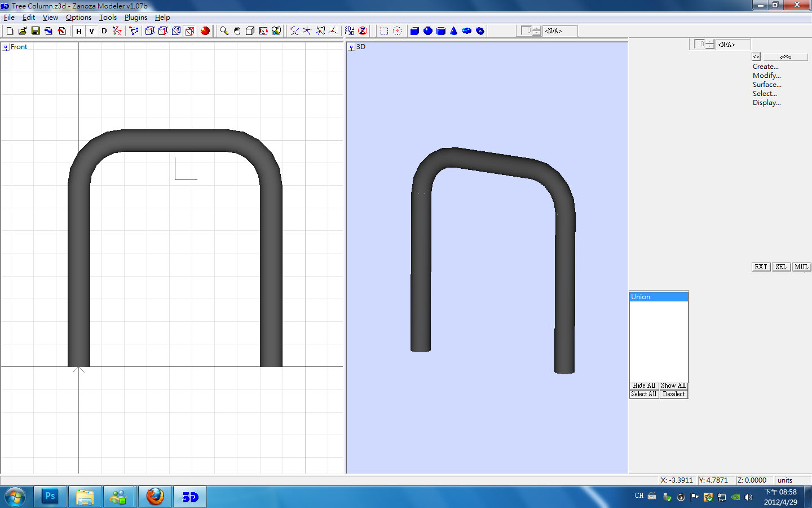Viewport: 812px width, 508px height.
Task: Create a cylinder primitive
Action: [441, 31]
